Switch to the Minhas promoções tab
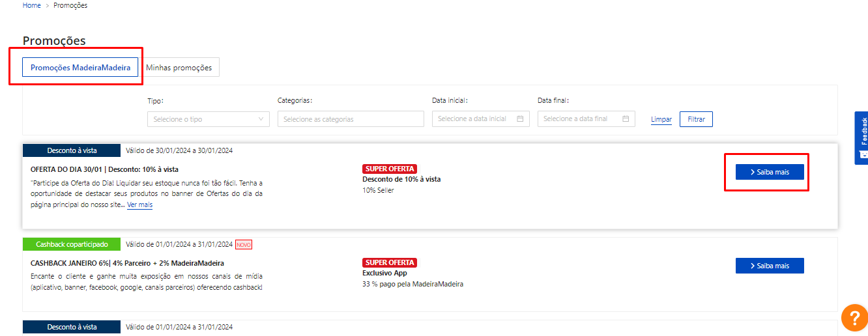Image resolution: width=868 pixels, height=336 pixels. [179, 68]
